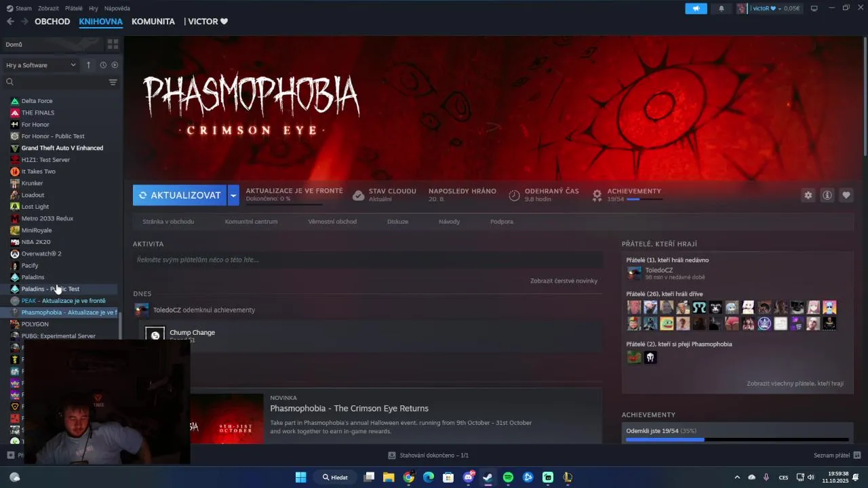Select Metro 2033 Redux in library

coord(47,218)
